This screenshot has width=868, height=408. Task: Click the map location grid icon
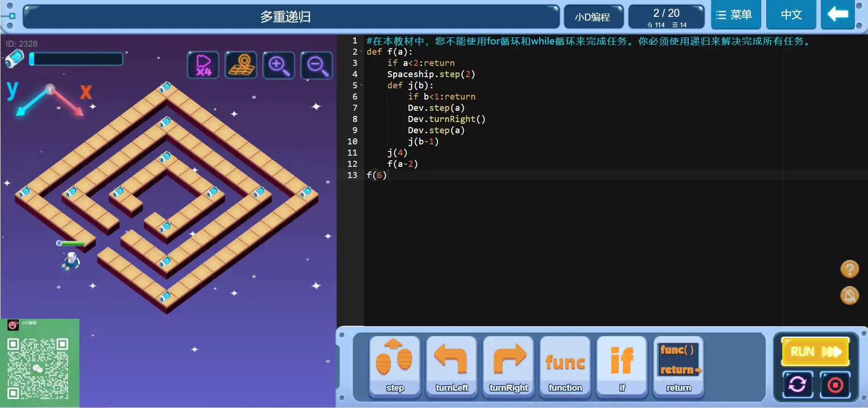(x=241, y=65)
